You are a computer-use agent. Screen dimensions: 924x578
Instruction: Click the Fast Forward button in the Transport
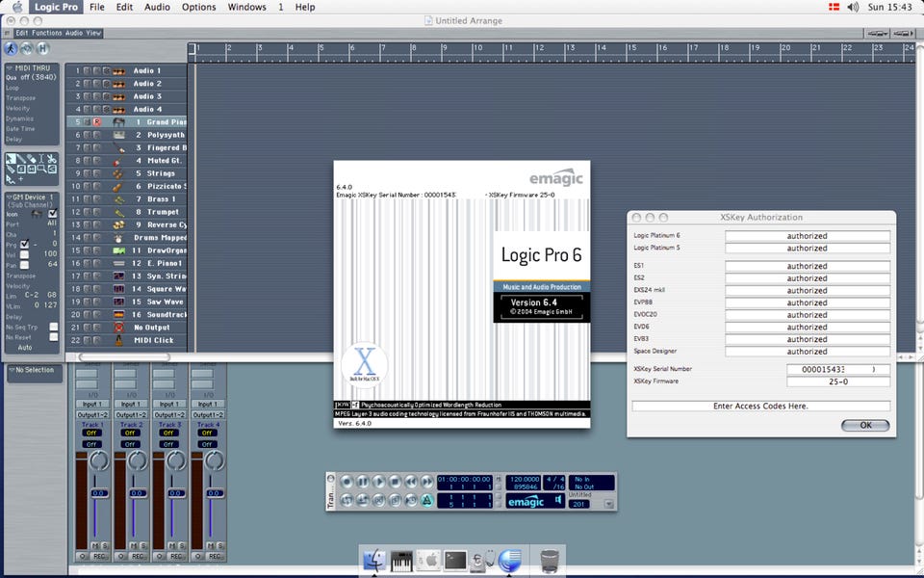(x=426, y=482)
